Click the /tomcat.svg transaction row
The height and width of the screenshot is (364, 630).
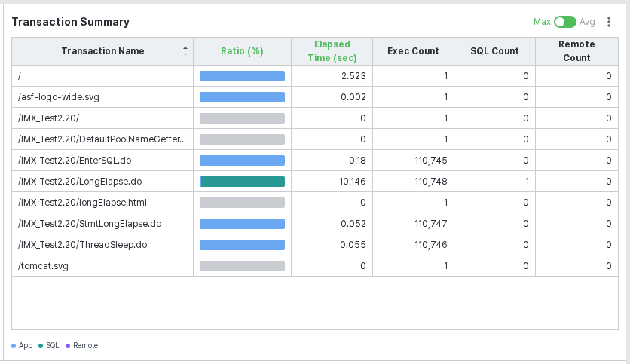(x=314, y=266)
